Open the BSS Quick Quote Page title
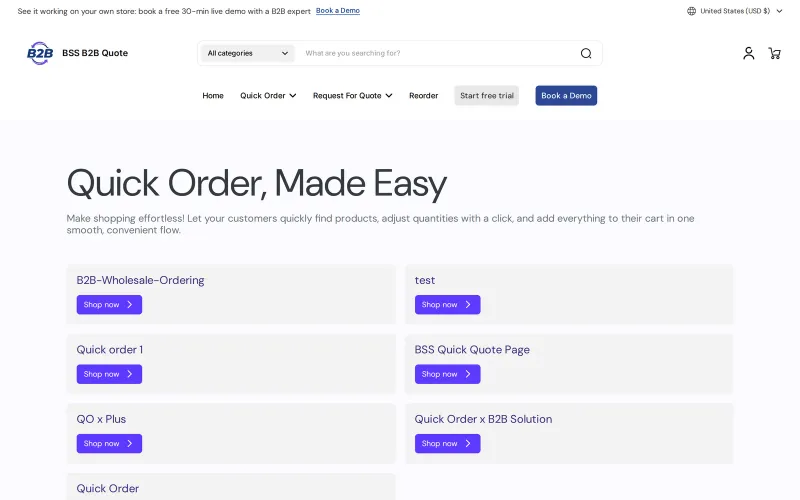Viewport: 800px width, 500px height. (472, 349)
